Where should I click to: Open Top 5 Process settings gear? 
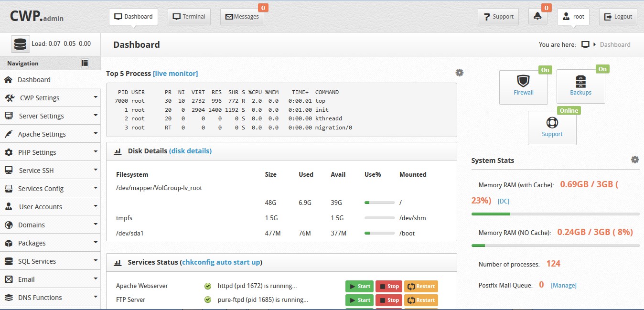tap(460, 73)
